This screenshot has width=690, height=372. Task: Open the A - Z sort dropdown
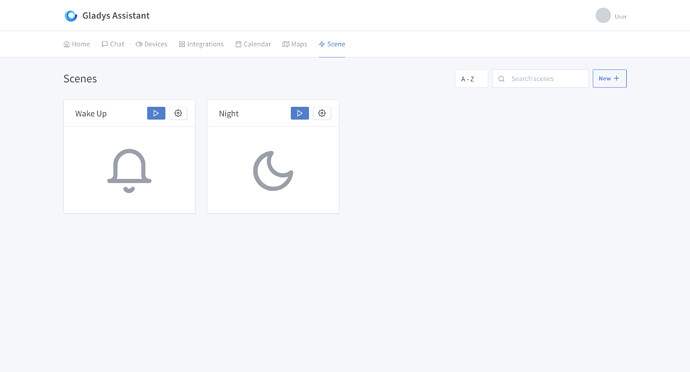pos(471,79)
